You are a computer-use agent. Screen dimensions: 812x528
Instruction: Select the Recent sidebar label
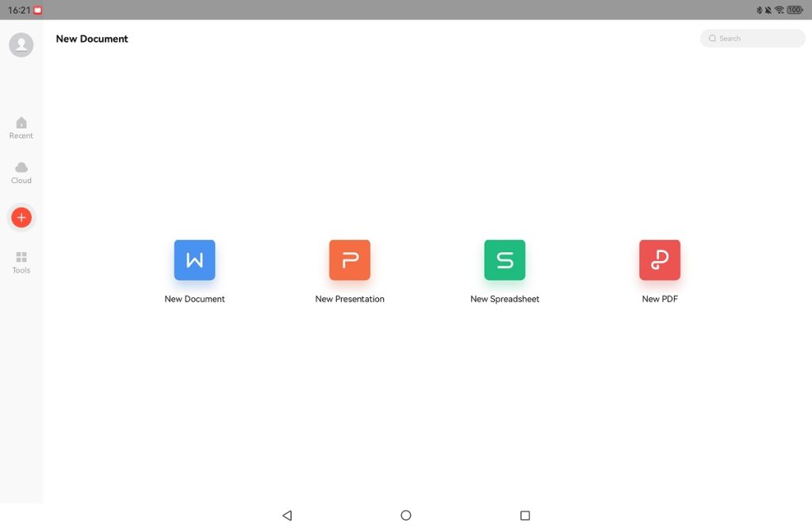pyautogui.click(x=21, y=136)
